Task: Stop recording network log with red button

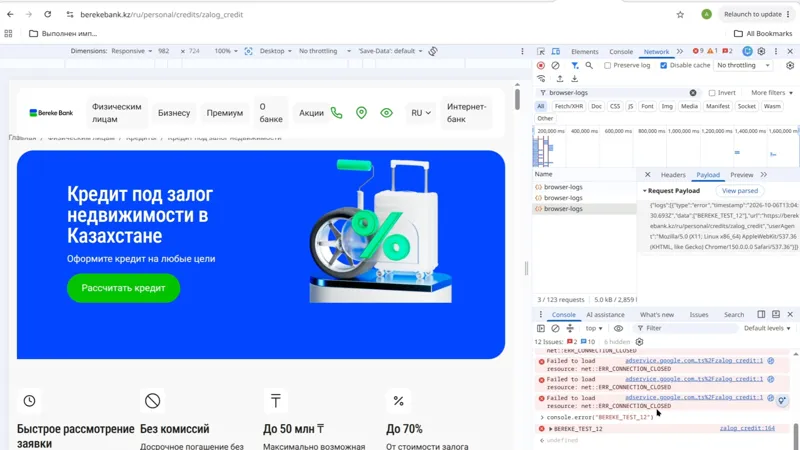Action: point(541,65)
